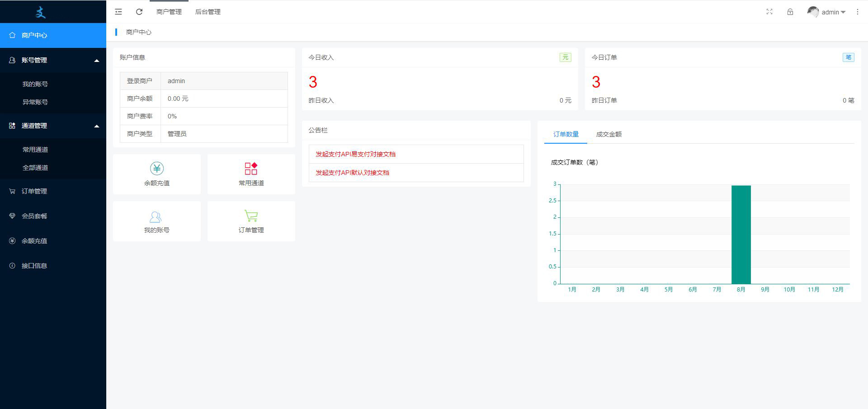The height and width of the screenshot is (409, 868).
Task: Click the 我的账号 user shortcut icon
Action: point(156,217)
